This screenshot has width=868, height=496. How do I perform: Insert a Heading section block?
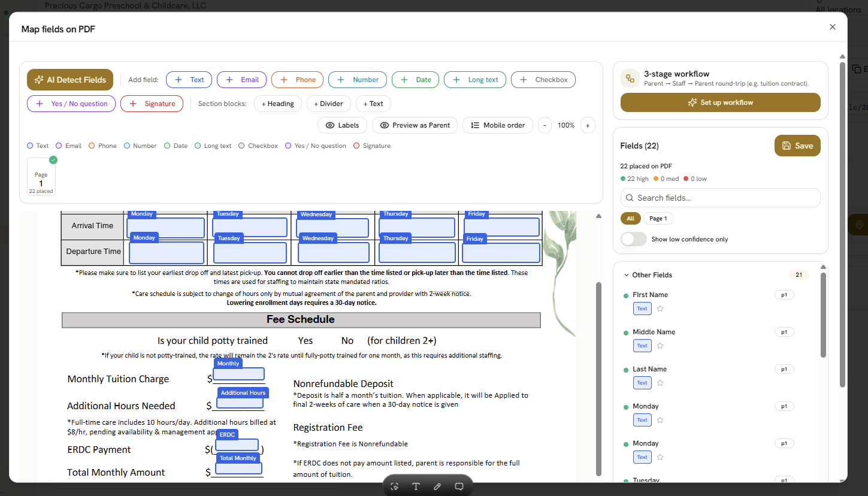278,104
